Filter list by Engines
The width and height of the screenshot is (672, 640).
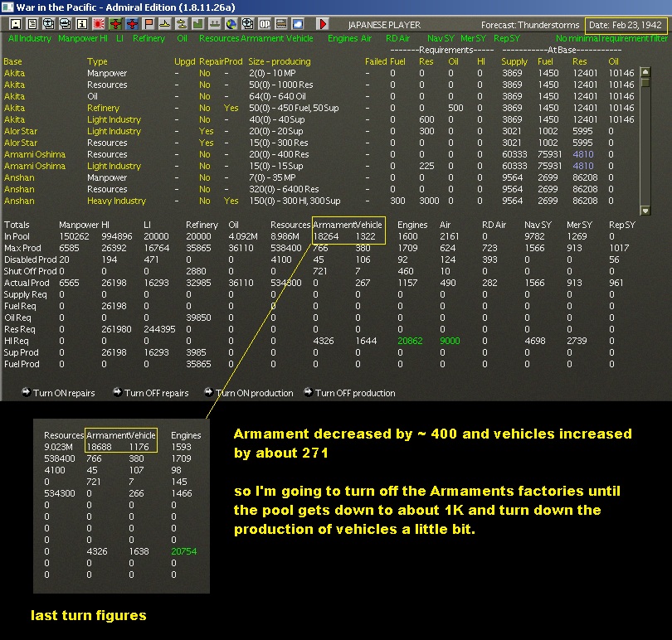tap(343, 38)
